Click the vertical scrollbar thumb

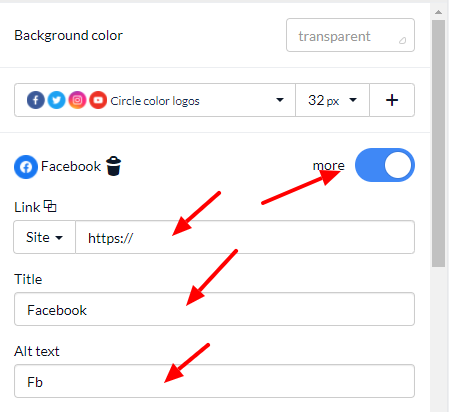[x=438, y=143]
